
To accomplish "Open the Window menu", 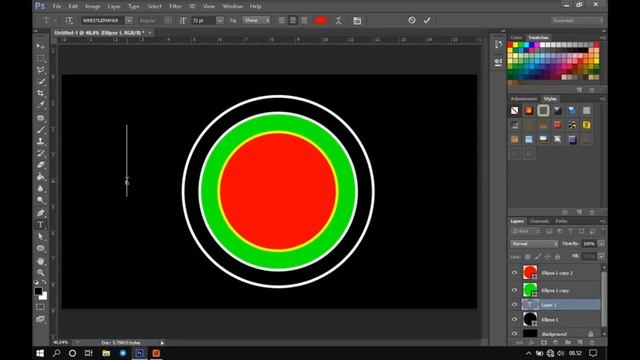I will (233, 6).
